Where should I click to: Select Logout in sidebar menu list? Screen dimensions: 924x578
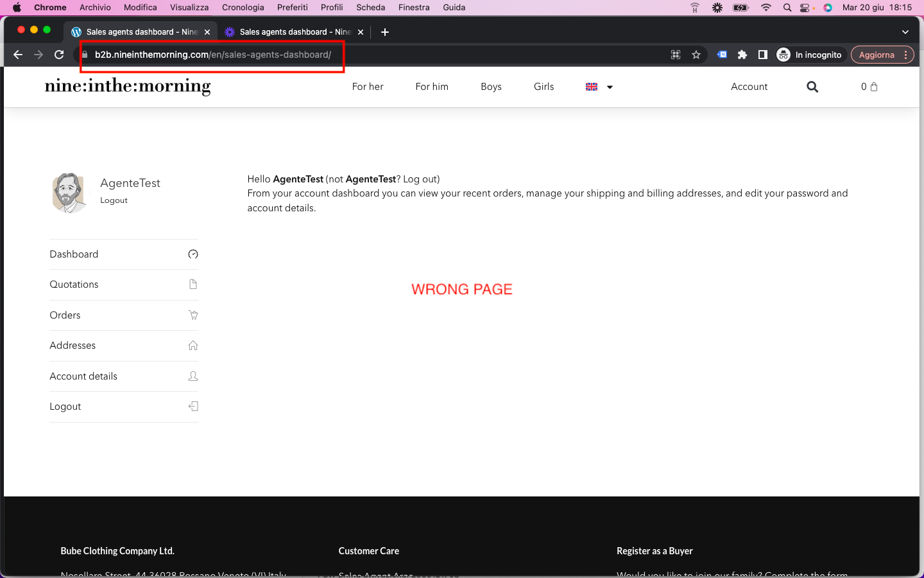(x=124, y=407)
